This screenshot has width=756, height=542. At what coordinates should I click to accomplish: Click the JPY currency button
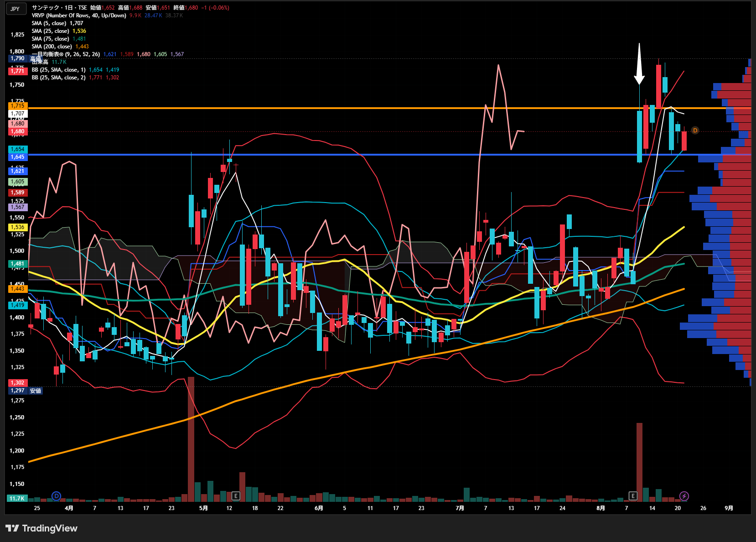coord(16,9)
